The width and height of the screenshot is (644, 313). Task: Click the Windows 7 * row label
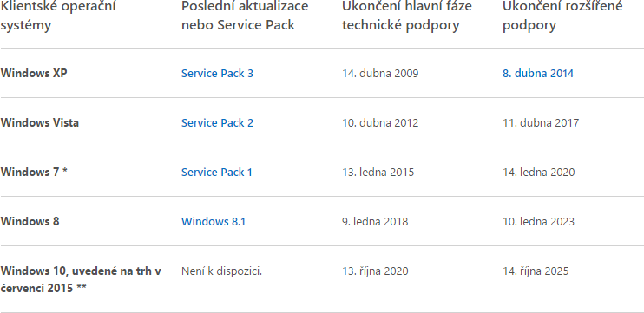click(x=34, y=172)
